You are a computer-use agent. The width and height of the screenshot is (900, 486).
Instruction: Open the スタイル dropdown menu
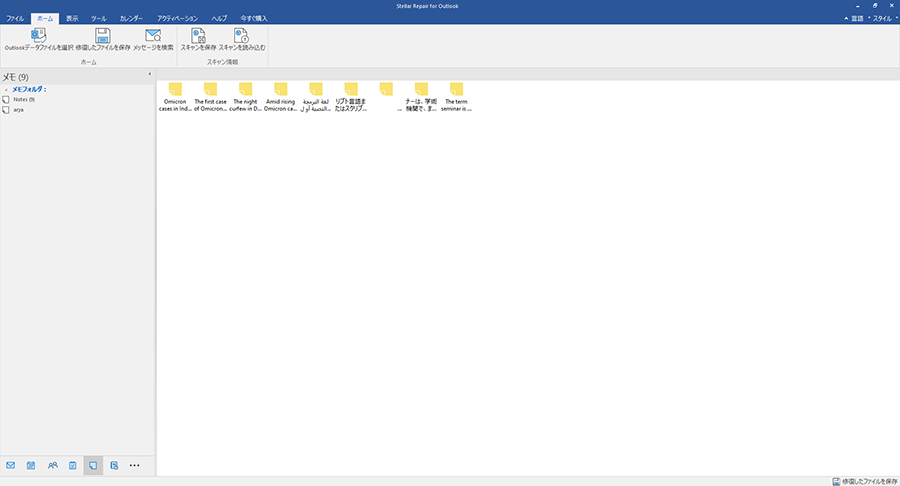click(x=882, y=19)
